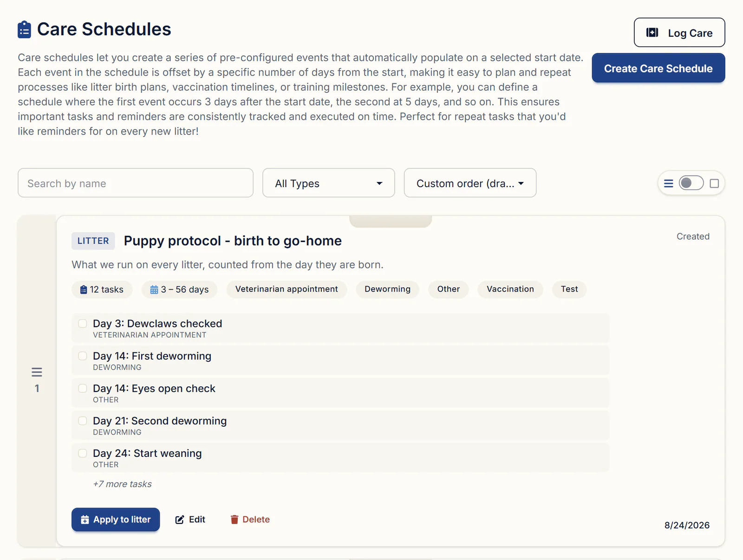The height and width of the screenshot is (560, 743).
Task: Click the 12 tasks chip label
Action: tap(106, 290)
